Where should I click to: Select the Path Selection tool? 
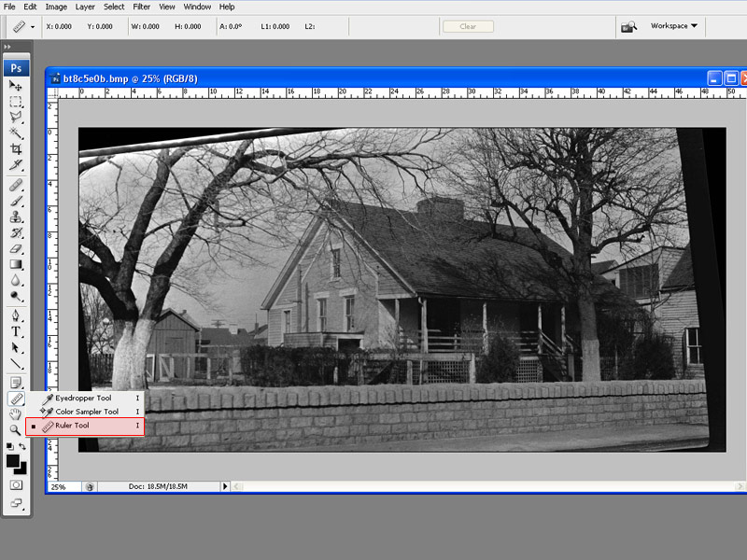(16, 347)
